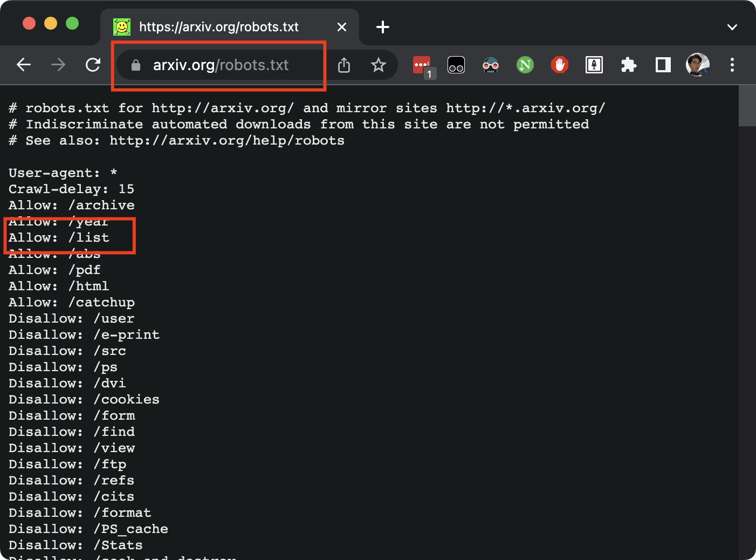This screenshot has width=756, height=560.
Task: Click the line 'User-agent: *'
Action: point(63,173)
